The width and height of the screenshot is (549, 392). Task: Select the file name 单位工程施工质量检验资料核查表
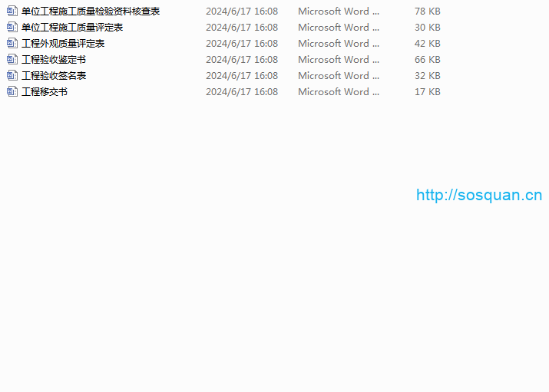91,12
